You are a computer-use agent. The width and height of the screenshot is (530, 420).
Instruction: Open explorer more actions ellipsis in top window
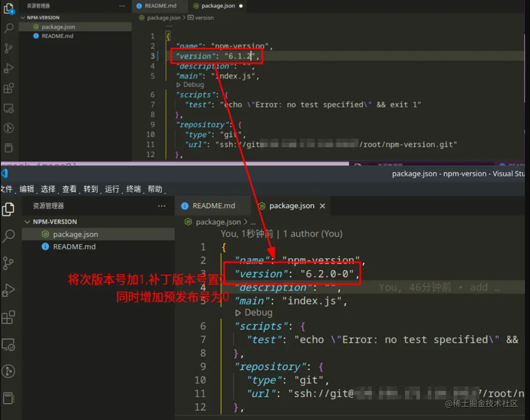(x=122, y=6)
